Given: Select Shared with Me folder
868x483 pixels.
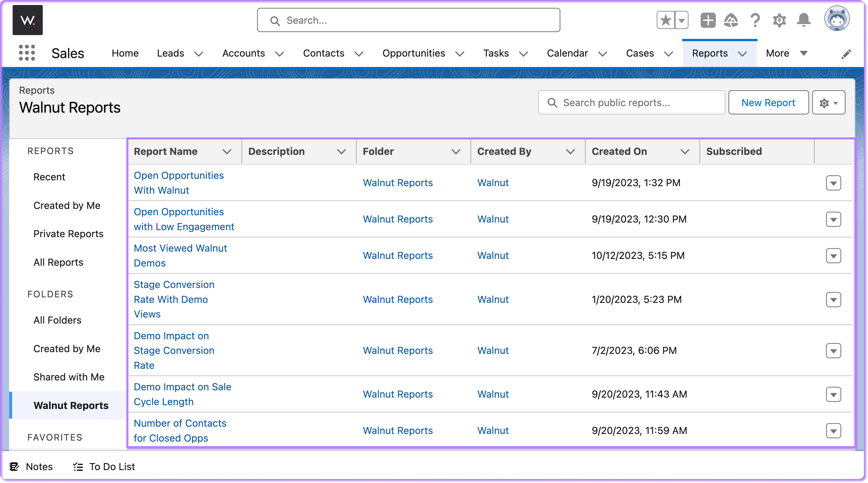Looking at the screenshot, I should pos(69,377).
